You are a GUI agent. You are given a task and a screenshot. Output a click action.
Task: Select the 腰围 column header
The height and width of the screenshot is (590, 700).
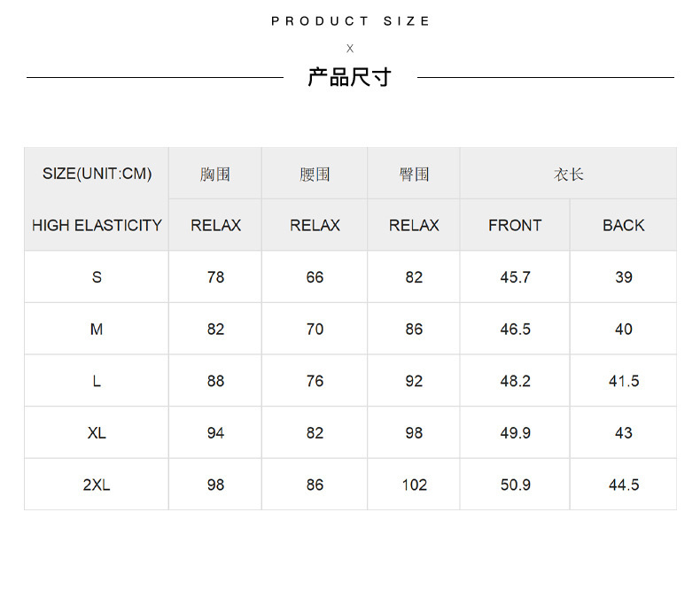point(315,174)
